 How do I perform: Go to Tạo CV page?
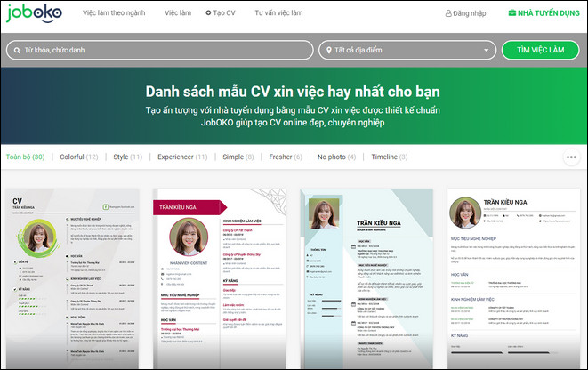point(224,12)
